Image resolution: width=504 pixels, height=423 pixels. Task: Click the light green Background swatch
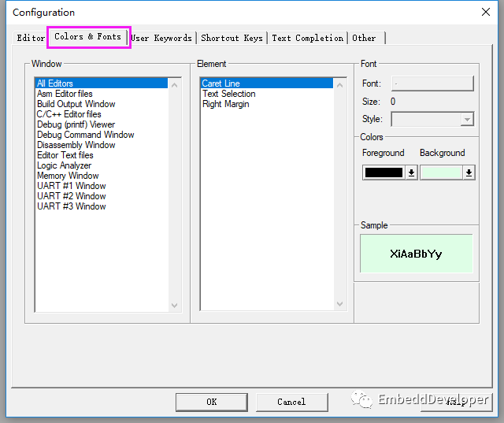(x=441, y=173)
